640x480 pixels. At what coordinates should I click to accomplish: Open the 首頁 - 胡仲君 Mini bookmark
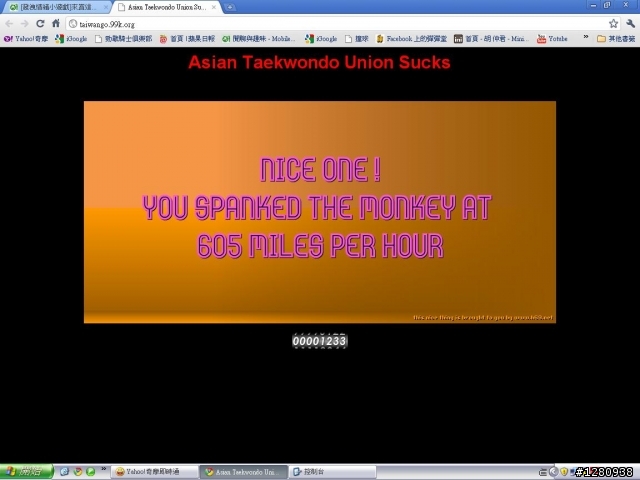(x=492, y=39)
